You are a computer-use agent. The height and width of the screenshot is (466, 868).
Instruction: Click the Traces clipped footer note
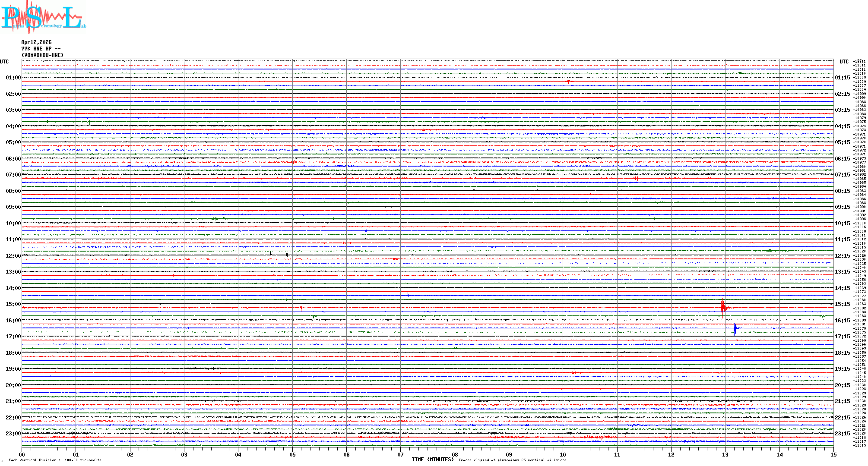coord(512,460)
